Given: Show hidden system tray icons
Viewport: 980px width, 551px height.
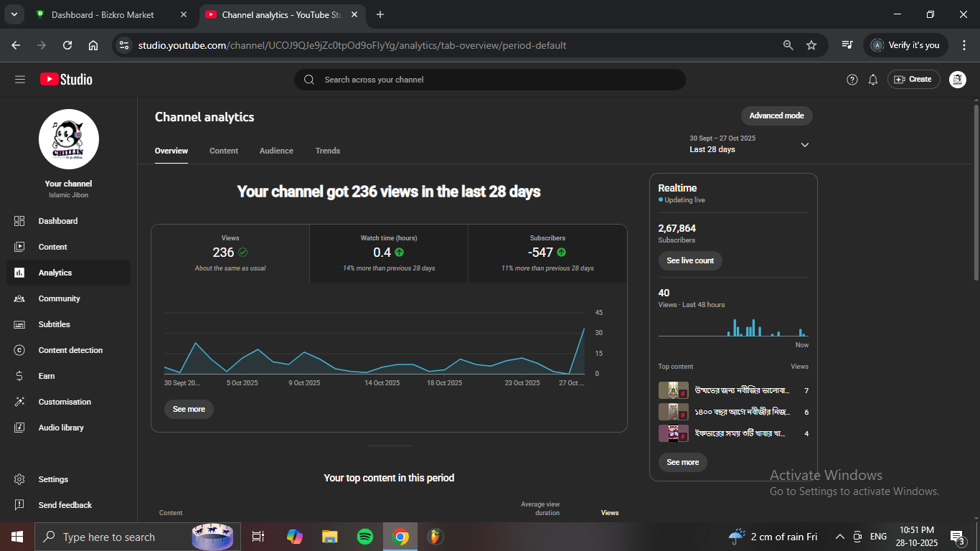Looking at the screenshot, I should click(x=839, y=537).
